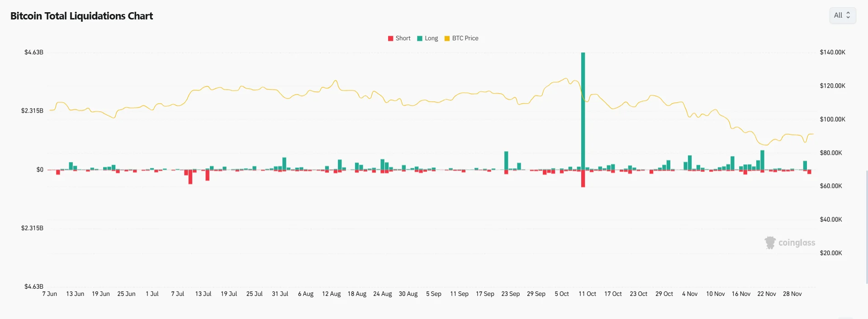Click the yellow BTC Price legend swatch
Screen dimensions: 868x319
click(446, 38)
